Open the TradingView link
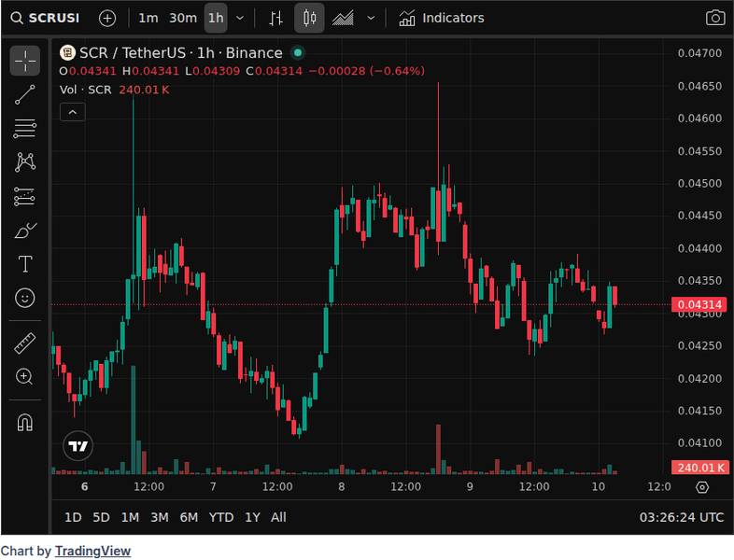 point(92,551)
